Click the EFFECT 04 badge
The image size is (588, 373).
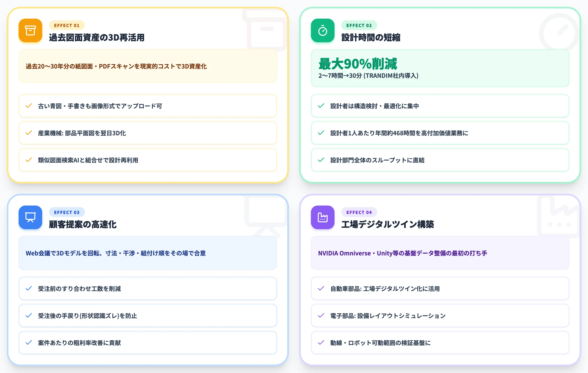359,212
